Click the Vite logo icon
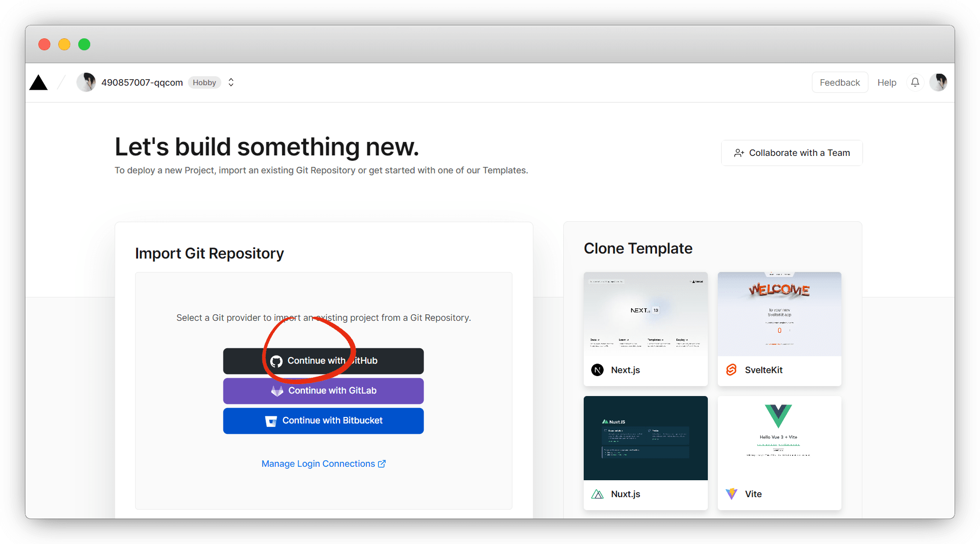The height and width of the screenshot is (544, 980). (x=731, y=494)
